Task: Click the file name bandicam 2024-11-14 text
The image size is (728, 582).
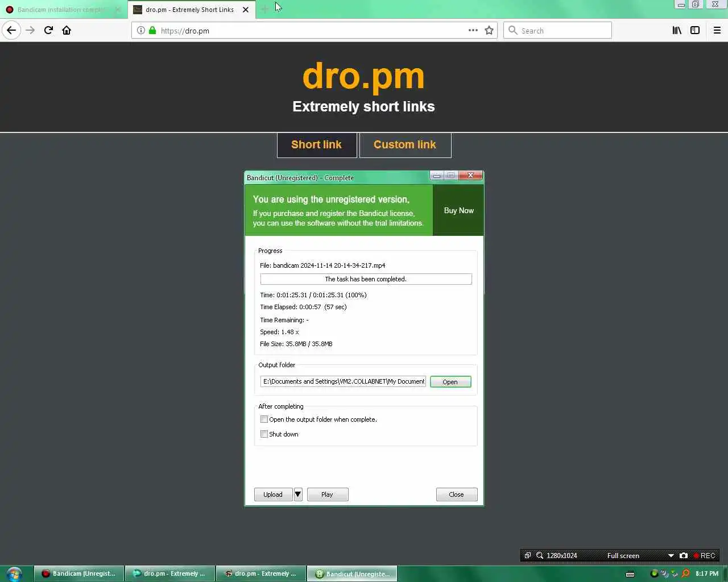Action: (x=329, y=265)
